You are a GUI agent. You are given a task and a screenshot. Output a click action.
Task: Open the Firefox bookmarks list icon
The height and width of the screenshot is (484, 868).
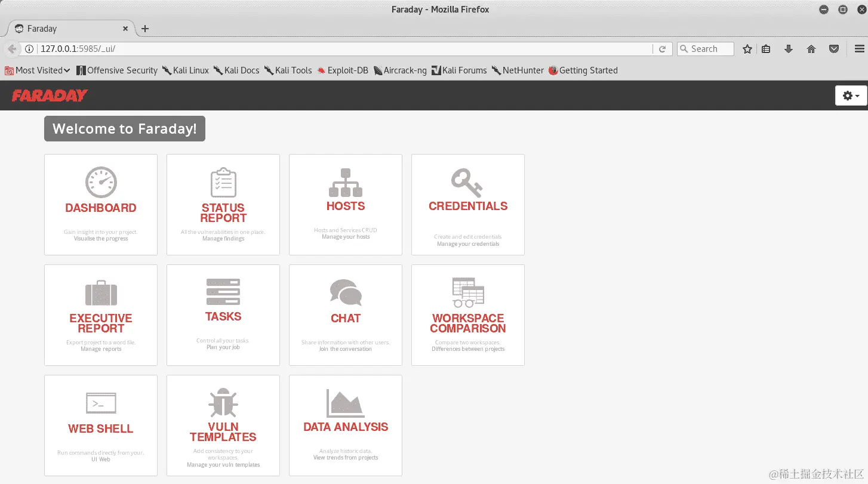click(766, 49)
